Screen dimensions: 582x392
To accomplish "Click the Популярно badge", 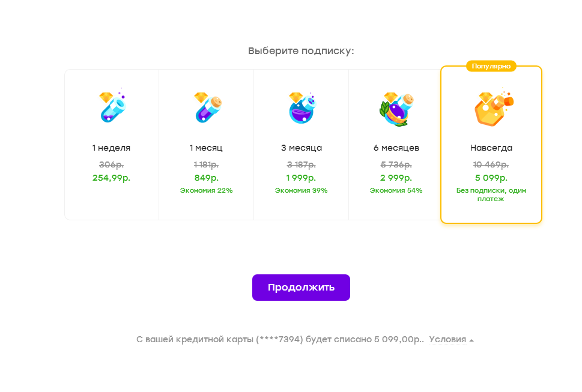I will 491,66.
